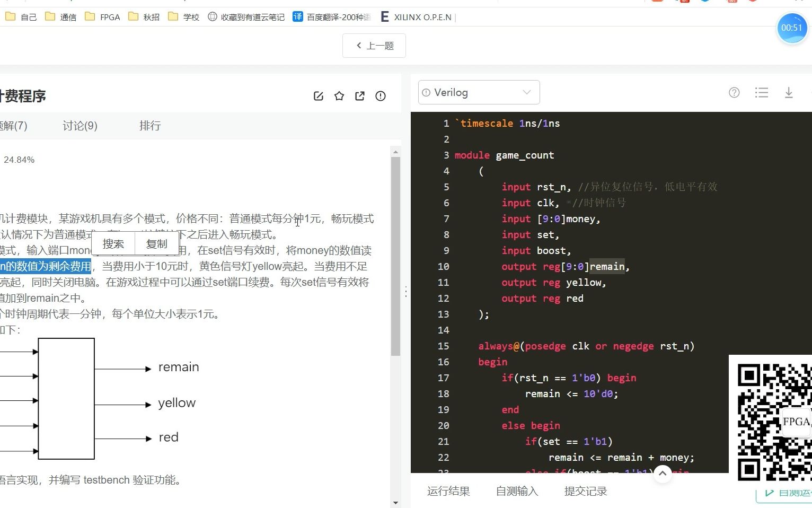Choose 搜索 in selection popup
Image resolution: width=812 pixels, height=508 pixels.
pyautogui.click(x=113, y=244)
